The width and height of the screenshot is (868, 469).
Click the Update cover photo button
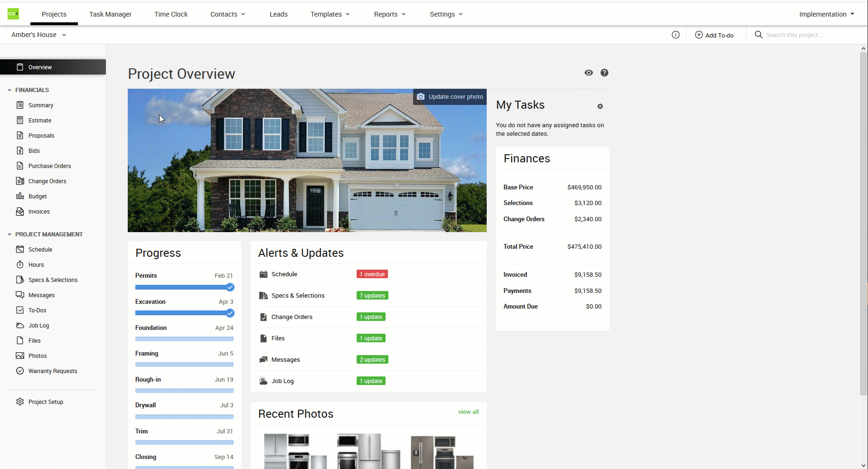click(x=450, y=97)
